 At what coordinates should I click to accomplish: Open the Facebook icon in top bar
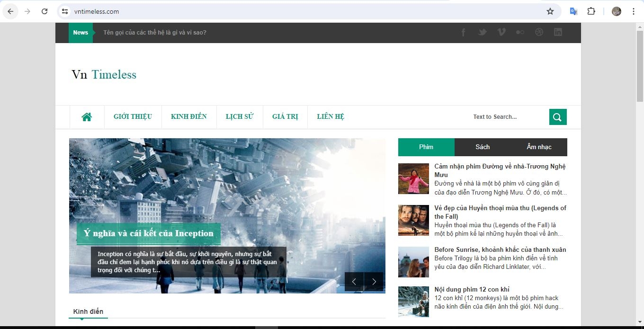click(x=464, y=32)
